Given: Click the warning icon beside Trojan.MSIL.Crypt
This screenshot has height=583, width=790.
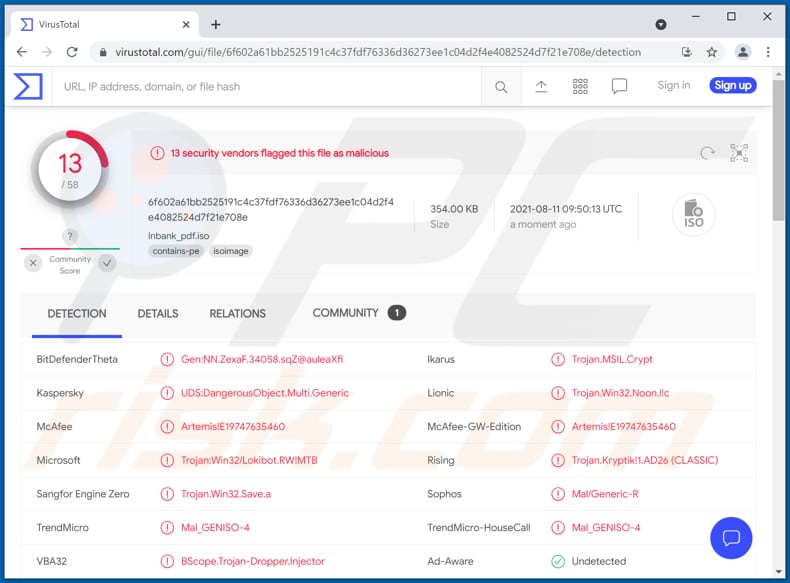Looking at the screenshot, I should point(558,359).
